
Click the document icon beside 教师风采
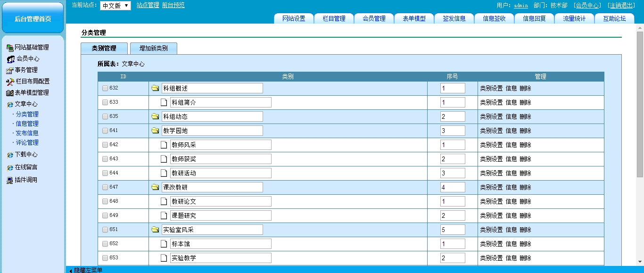(164, 145)
